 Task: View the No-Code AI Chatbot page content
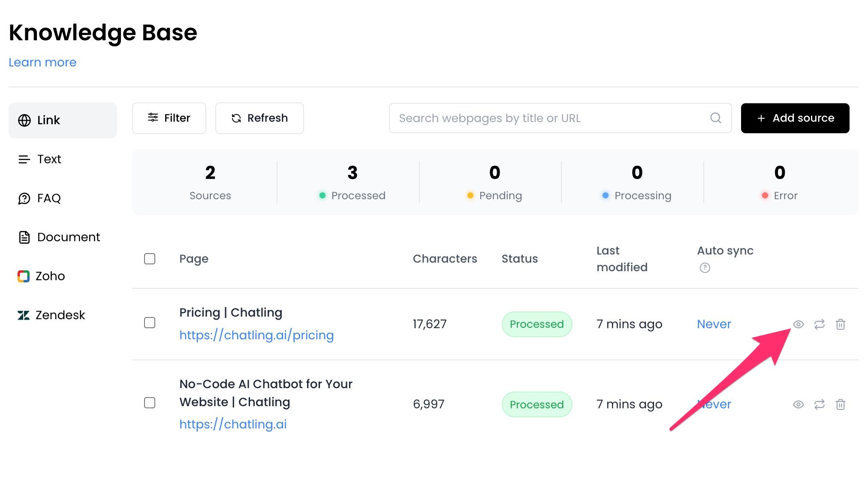point(798,404)
